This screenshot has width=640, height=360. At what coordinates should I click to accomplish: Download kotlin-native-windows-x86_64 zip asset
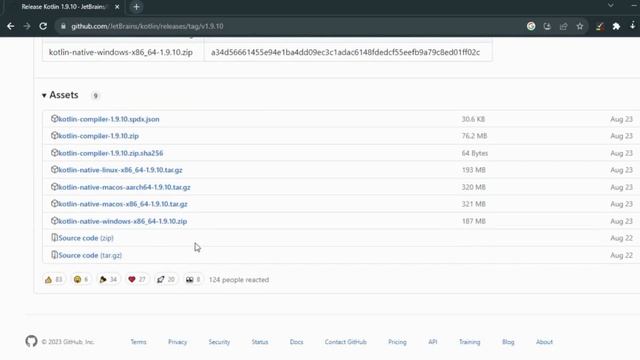pos(122,221)
